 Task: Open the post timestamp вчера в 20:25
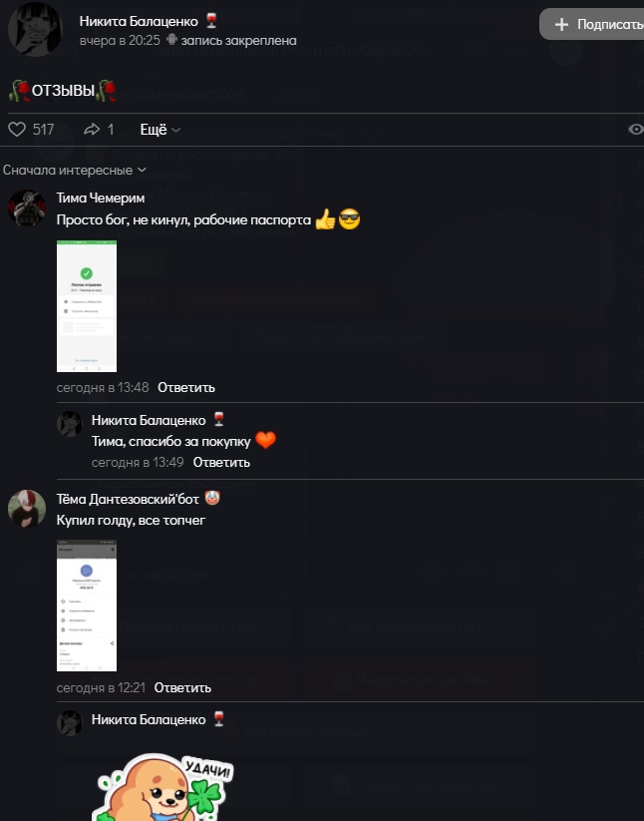(120, 40)
